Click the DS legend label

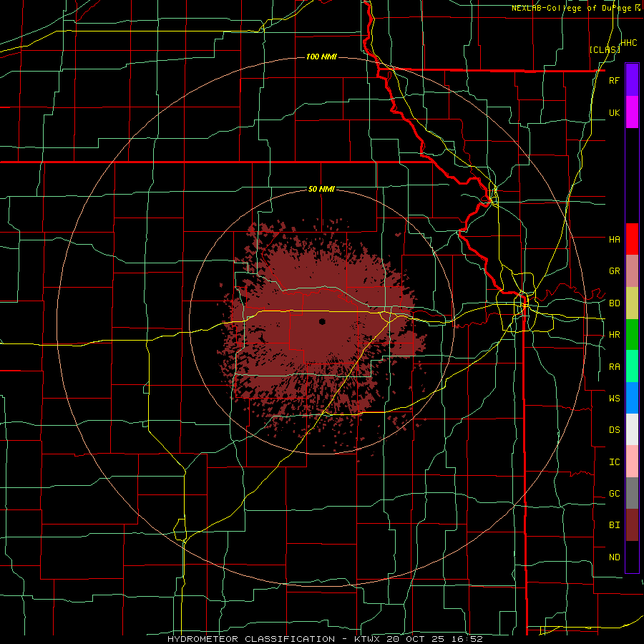614,430
